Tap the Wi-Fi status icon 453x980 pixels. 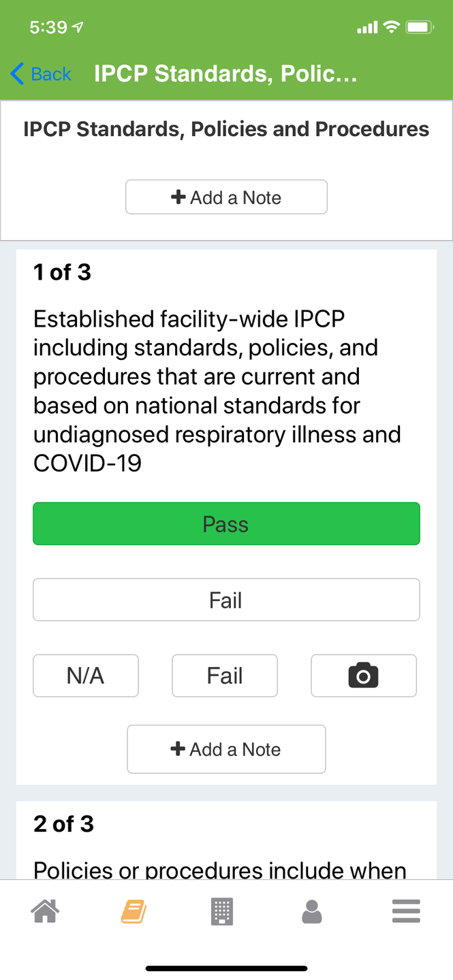391,27
